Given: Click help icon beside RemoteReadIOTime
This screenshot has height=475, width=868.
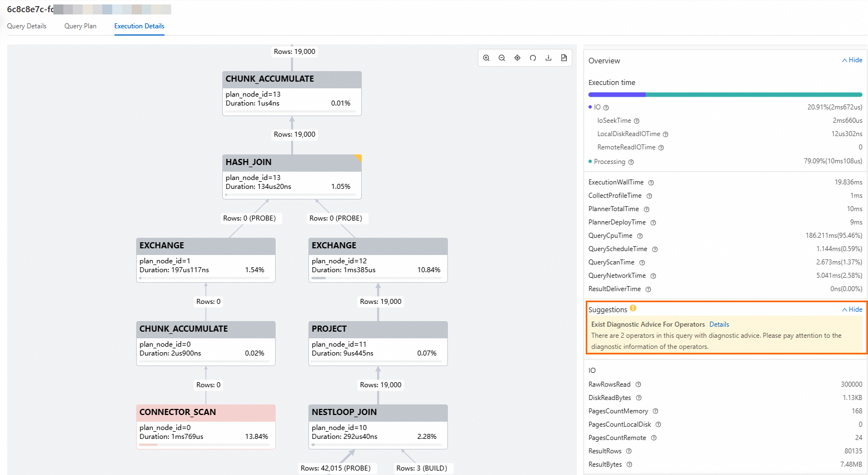Looking at the screenshot, I should [661, 148].
